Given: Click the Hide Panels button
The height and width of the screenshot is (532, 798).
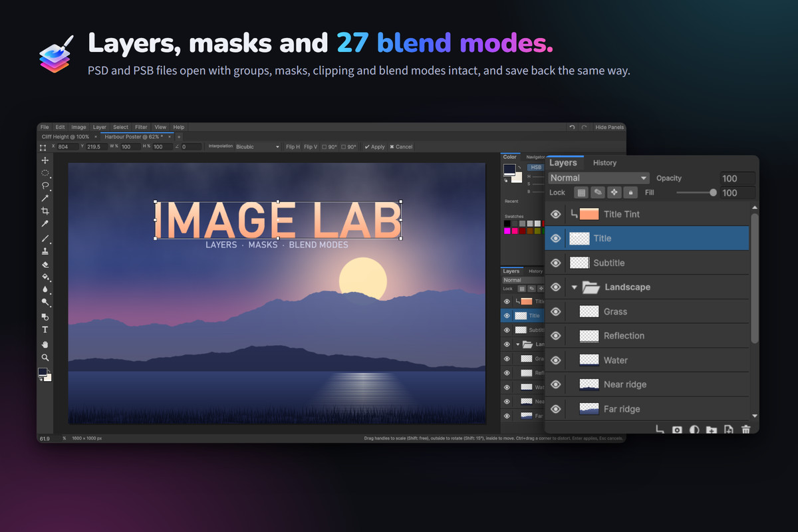Looking at the screenshot, I should tap(609, 127).
